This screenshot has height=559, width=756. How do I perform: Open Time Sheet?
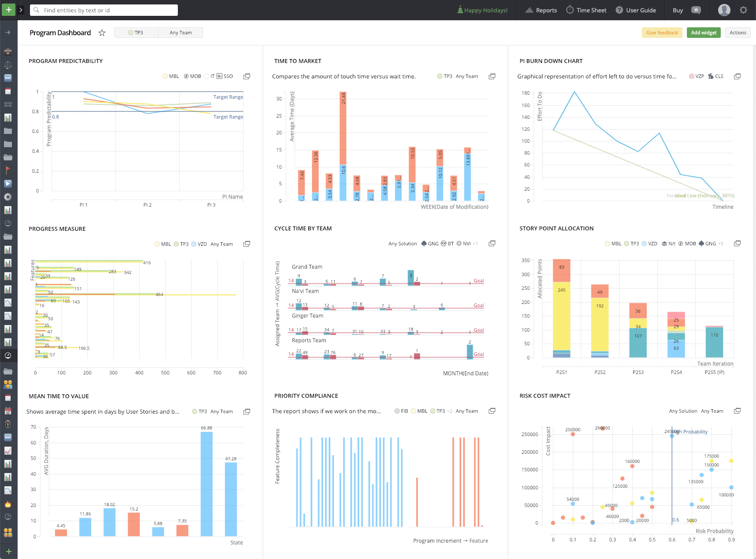586,10
